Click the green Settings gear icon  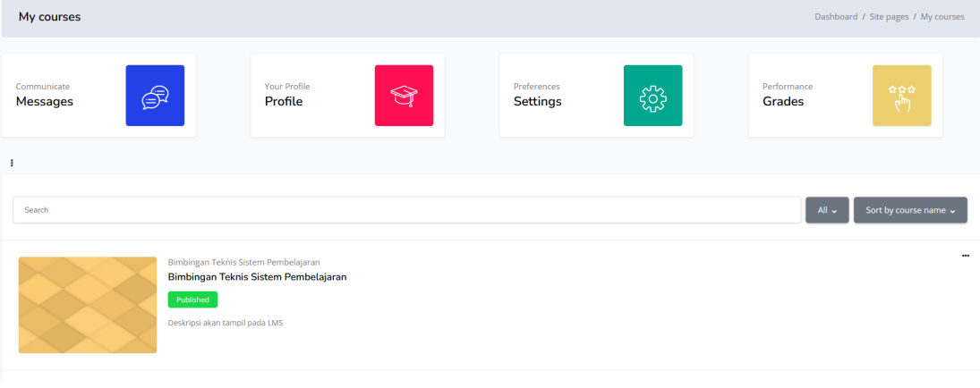(652, 96)
